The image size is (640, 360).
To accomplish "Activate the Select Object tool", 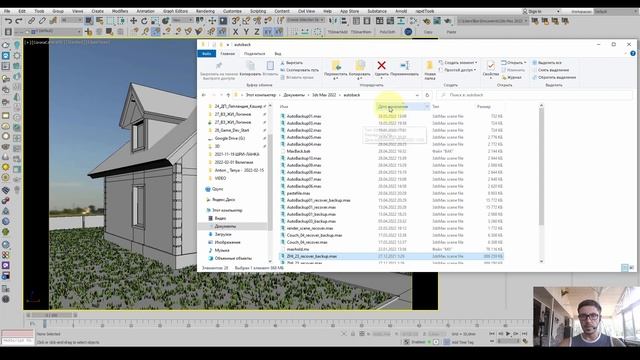I will click(89, 21).
